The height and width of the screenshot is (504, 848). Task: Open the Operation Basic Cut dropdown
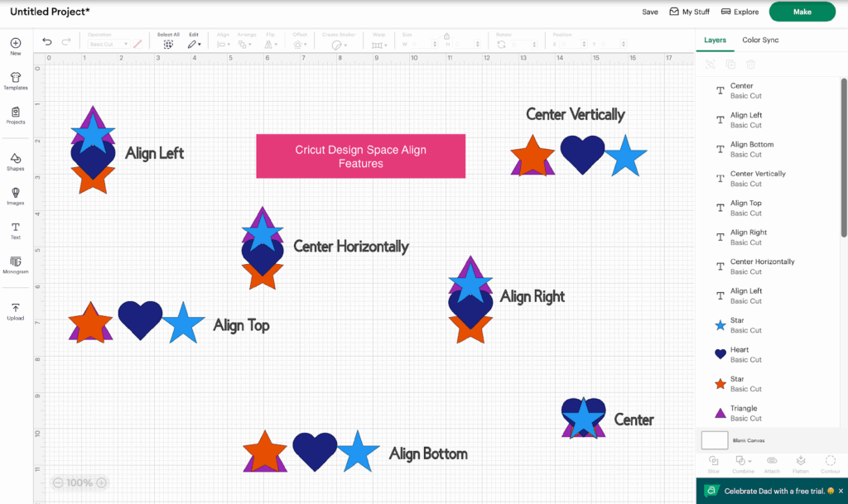tap(108, 45)
